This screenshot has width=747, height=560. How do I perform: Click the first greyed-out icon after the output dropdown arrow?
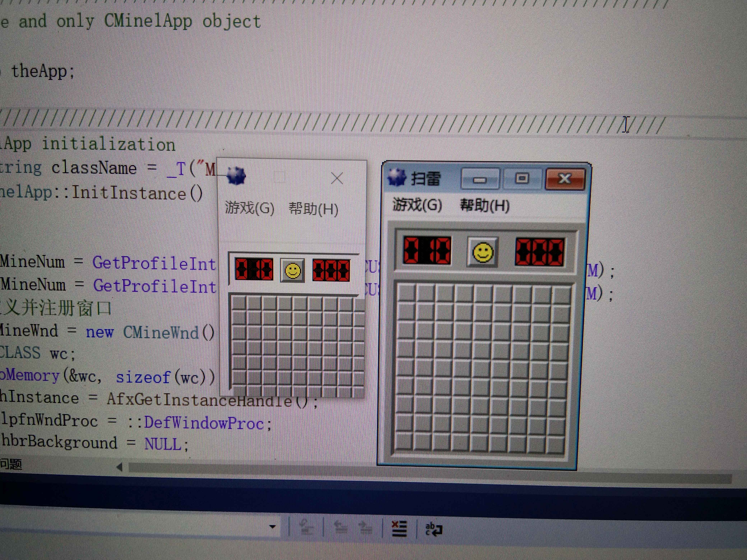pos(307,527)
